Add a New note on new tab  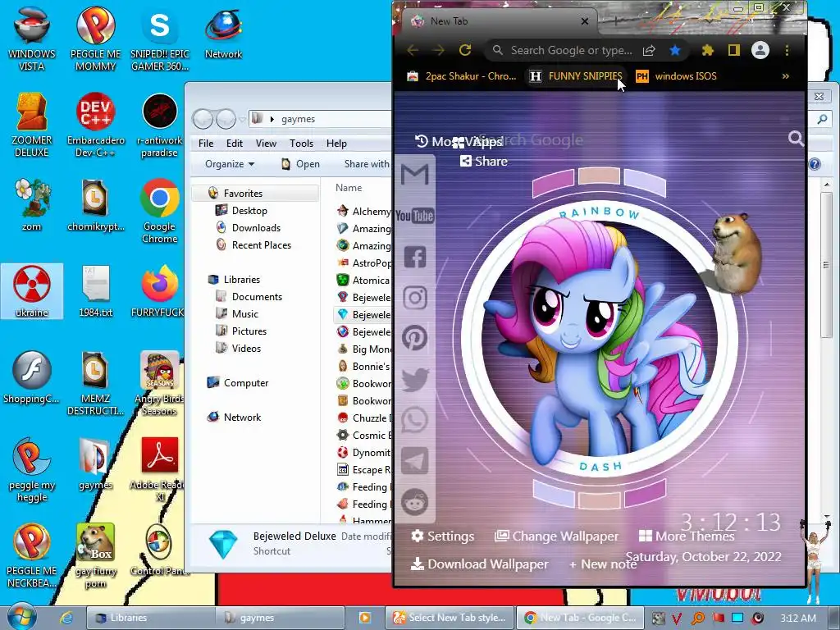[x=603, y=564]
